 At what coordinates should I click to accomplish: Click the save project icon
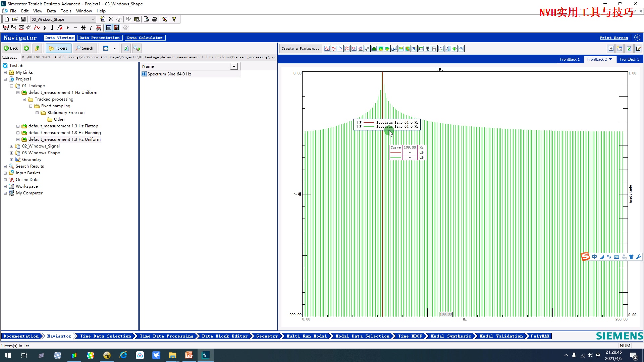(23, 19)
